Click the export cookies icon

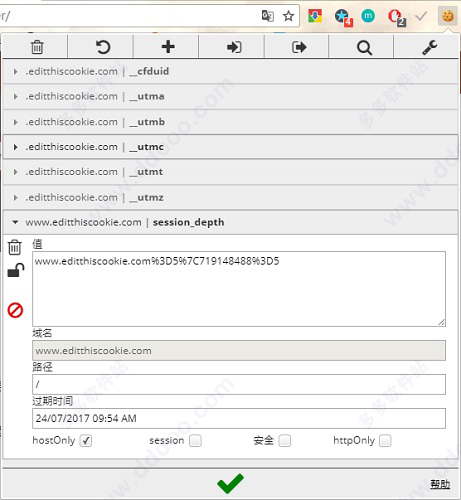click(x=299, y=47)
